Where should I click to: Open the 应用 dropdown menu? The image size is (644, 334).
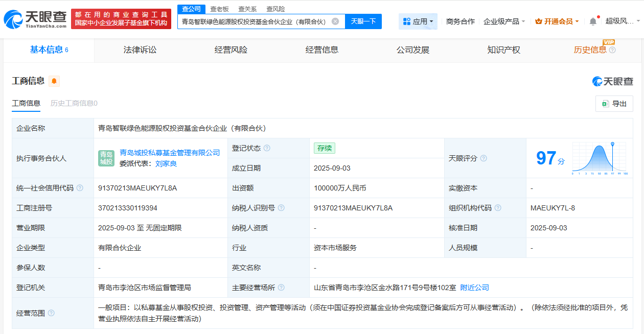[418, 21]
